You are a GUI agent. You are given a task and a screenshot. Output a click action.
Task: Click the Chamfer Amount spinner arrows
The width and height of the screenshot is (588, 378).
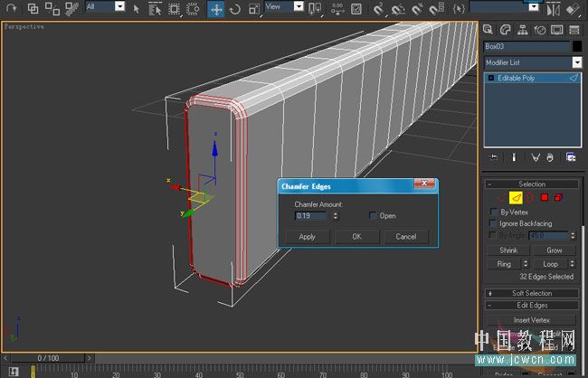(336, 215)
